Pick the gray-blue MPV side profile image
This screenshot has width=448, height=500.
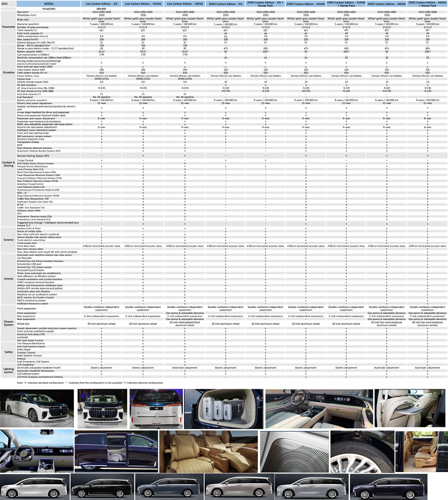click(x=169, y=487)
